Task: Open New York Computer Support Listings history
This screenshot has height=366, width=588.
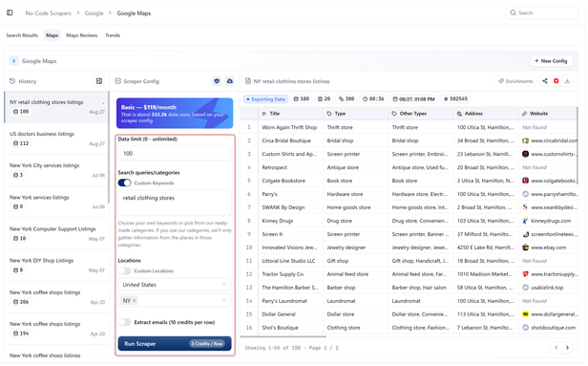Action: [56, 233]
